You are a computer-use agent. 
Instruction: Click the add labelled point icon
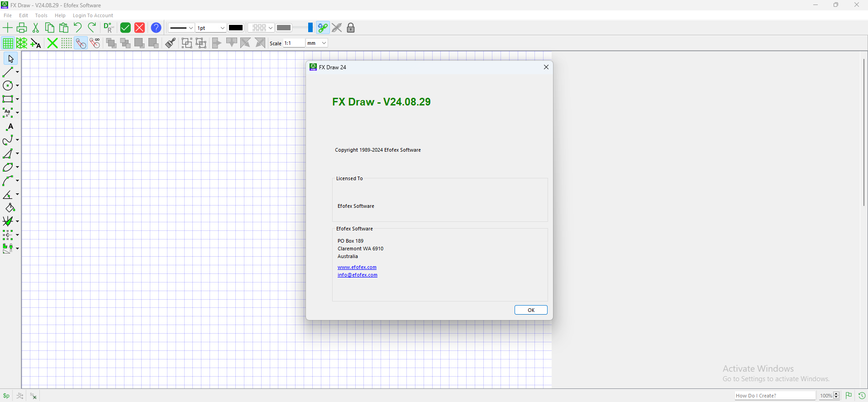[x=36, y=43]
